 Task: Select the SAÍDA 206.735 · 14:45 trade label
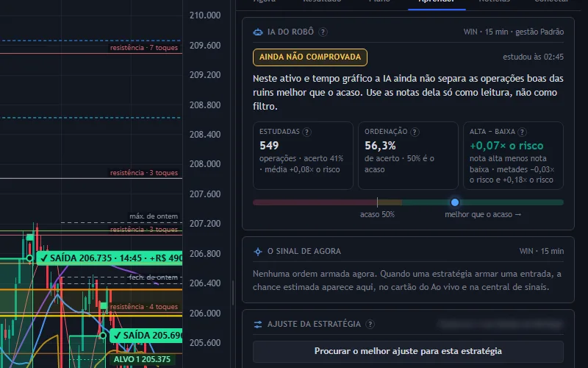point(110,258)
